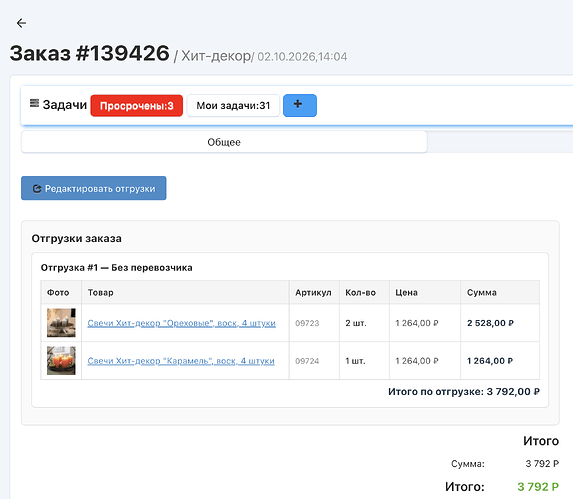View the Ореховые candles photo thumbnail
The height and width of the screenshot is (499, 573).
(x=61, y=323)
